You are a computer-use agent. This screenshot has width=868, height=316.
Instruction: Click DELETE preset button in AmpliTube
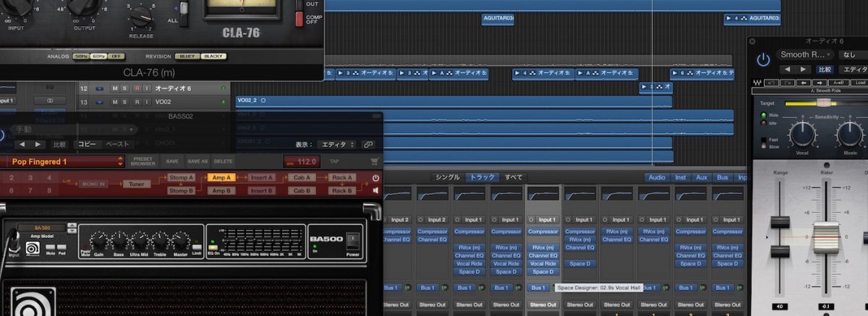point(224,161)
